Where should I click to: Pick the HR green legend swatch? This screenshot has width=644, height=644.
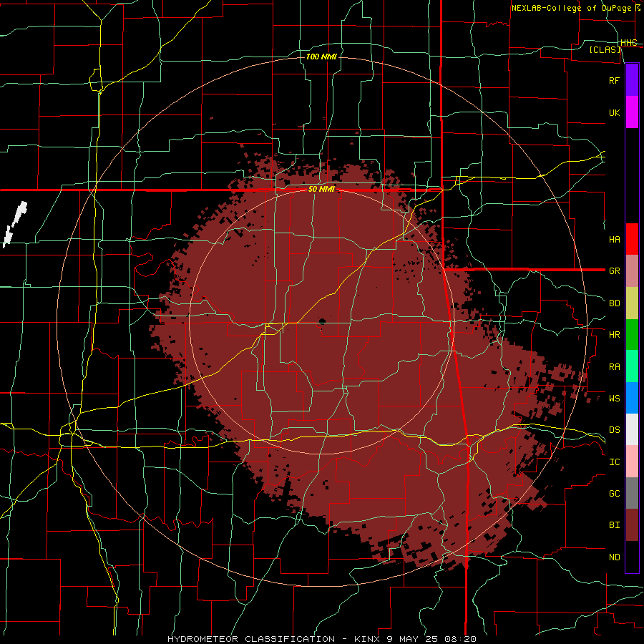tap(632, 335)
